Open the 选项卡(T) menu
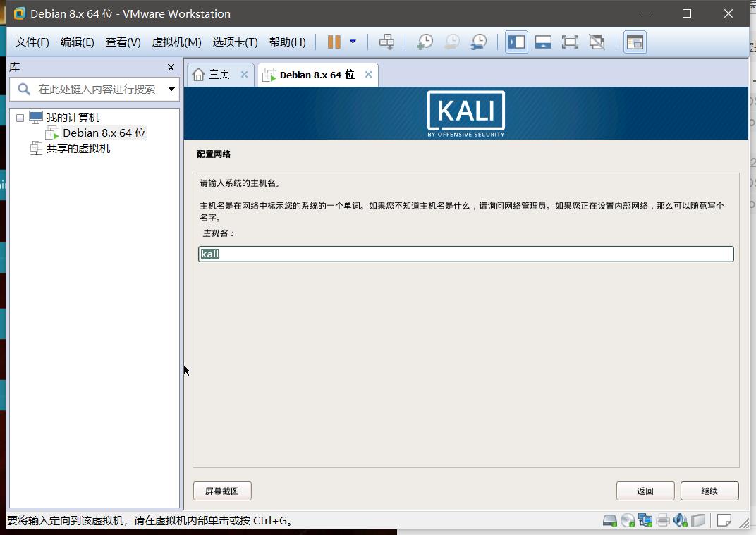This screenshot has height=535, width=756. click(x=236, y=42)
